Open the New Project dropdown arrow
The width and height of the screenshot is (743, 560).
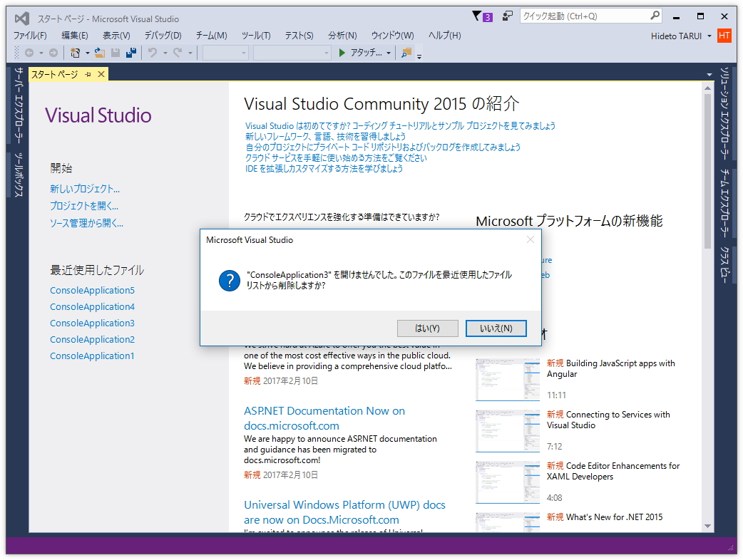[x=88, y=53]
